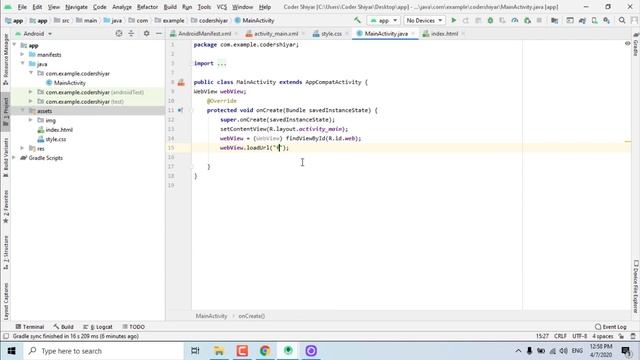Screen dimensions: 640x360
Task: Open the Event Log
Action: 611,327
